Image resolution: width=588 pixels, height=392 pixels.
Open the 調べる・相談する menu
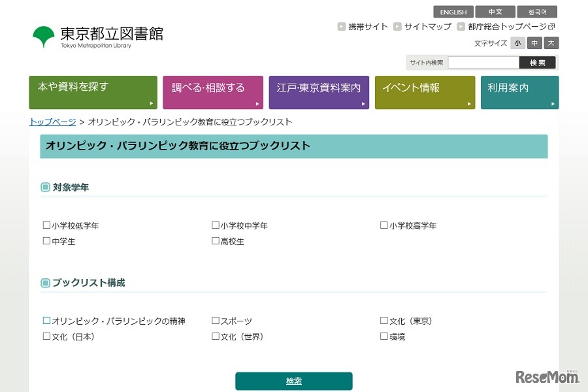(213, 92)
